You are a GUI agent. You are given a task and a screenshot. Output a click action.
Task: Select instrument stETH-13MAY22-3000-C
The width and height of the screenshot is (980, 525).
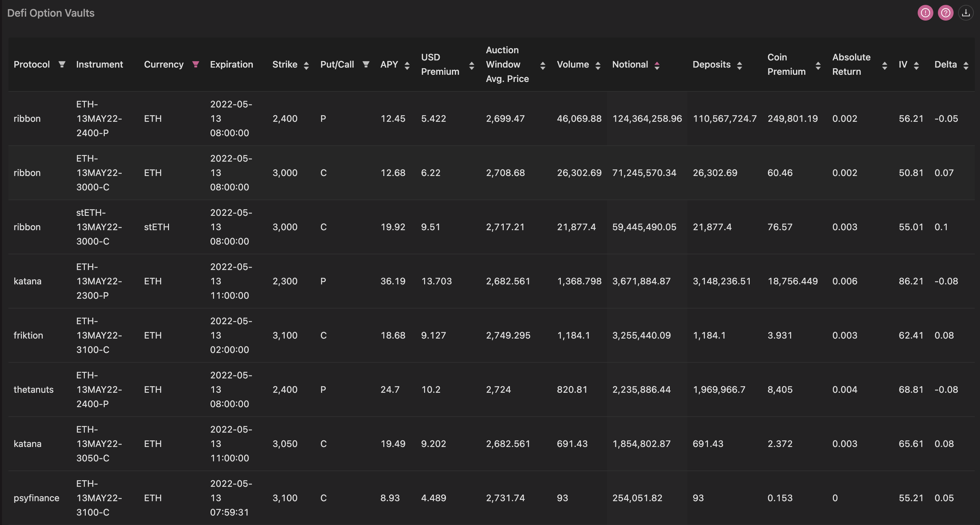[99, 227]
